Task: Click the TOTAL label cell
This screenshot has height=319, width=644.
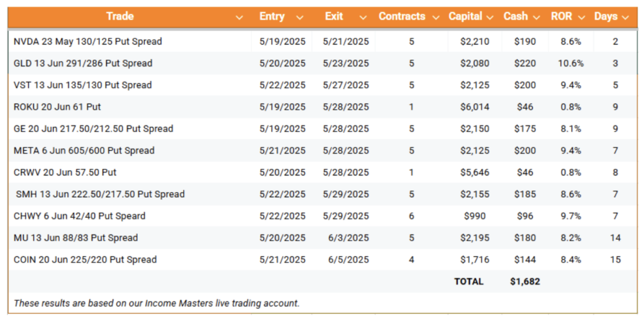Action: tap(469, 282)
